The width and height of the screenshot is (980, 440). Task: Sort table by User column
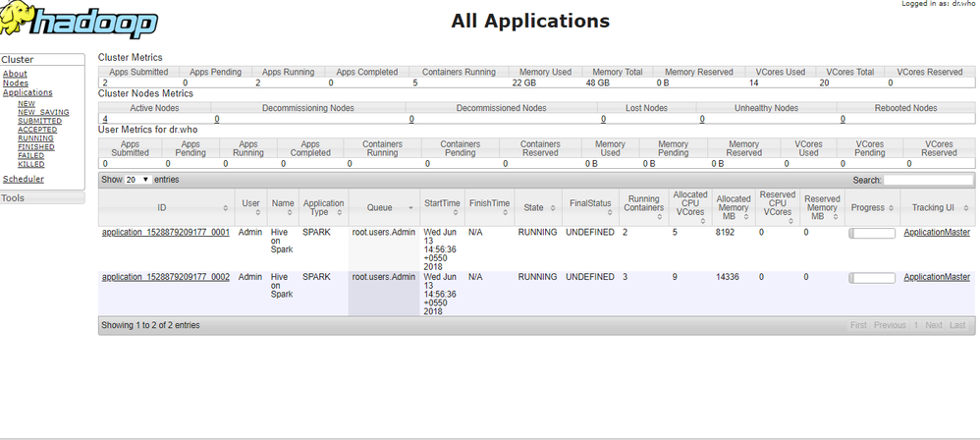250,207
